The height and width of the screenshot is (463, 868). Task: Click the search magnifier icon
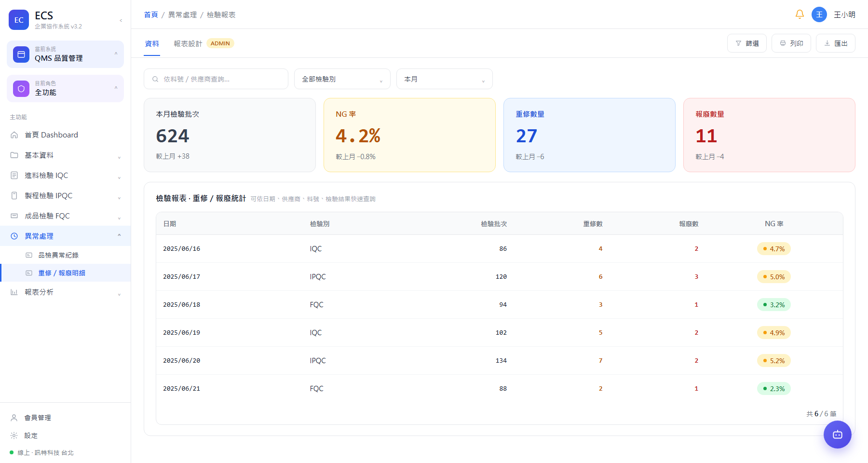click(155, 79)
